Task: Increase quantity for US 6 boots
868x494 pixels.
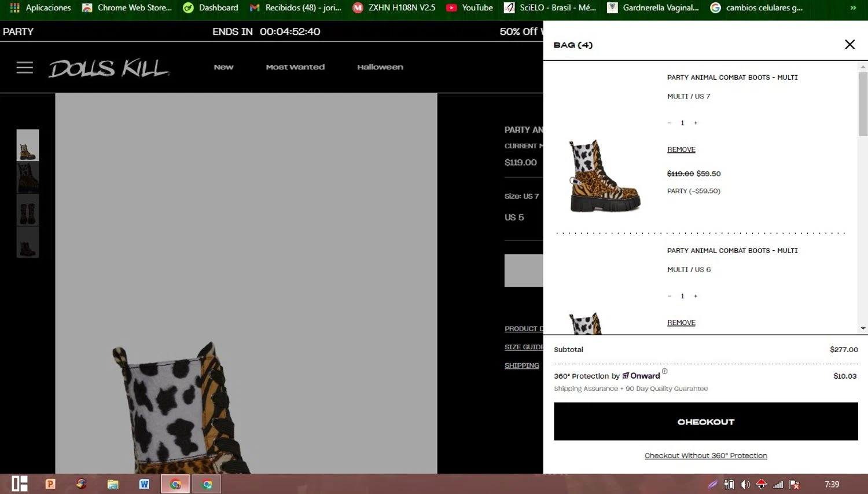Action: (x=696, y=296)
